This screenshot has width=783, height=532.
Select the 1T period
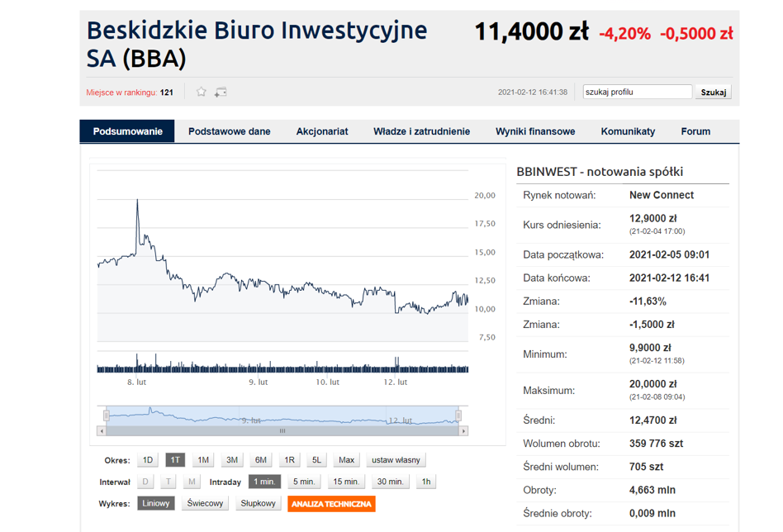[175, 460]
